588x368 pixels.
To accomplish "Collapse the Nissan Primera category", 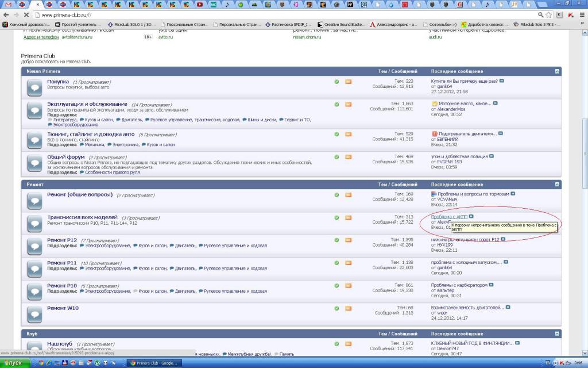I will (557, 71).
